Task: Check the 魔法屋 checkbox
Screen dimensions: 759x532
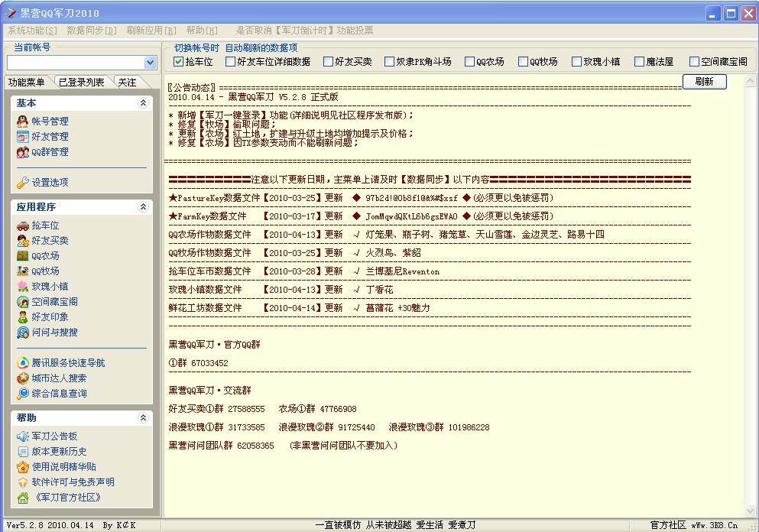Action: [x=639, y=61]
